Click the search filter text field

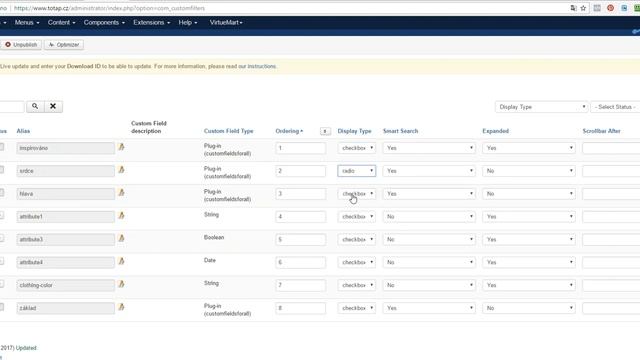pyautogui.click(x=12, y=107)
